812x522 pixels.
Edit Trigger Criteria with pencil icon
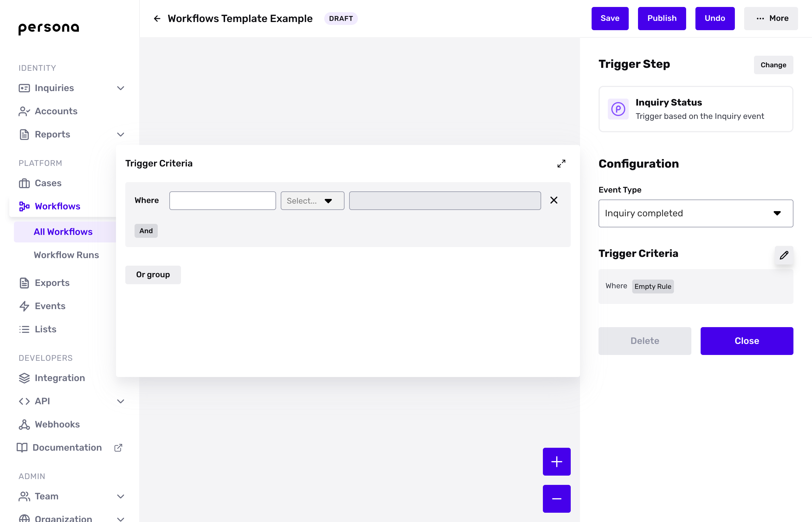pos(784,255)
